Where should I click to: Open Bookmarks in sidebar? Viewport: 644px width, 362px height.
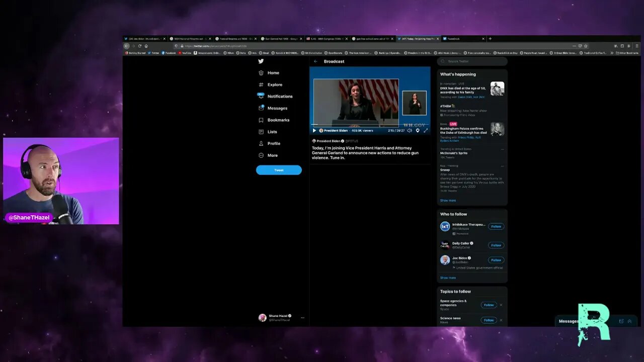click(x=274, y=120)
